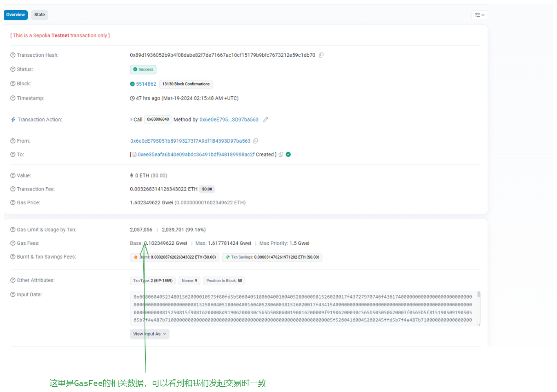Open the display settings dropdown at top right
Viewport: 557px width, 392px height.
tap(479, 15)
